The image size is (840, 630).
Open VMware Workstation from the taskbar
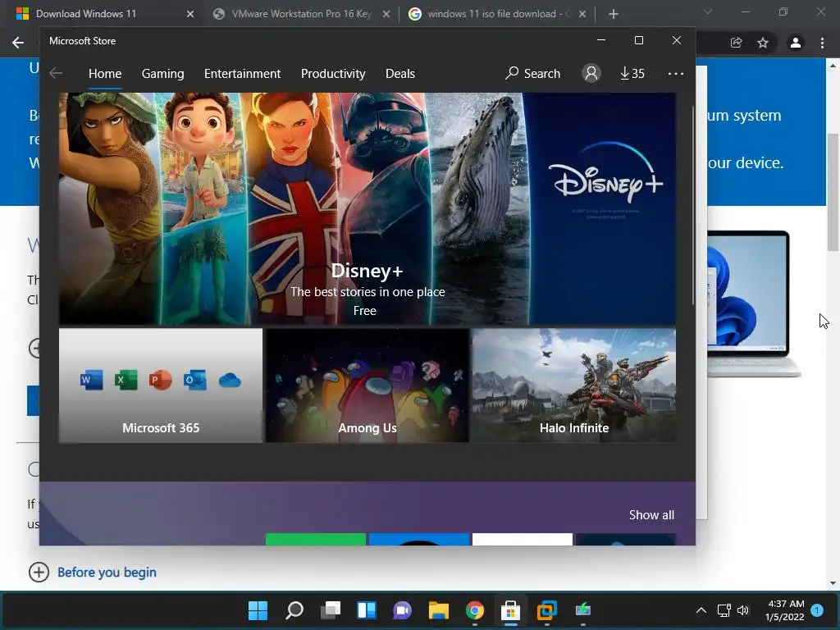coord(547,610)
